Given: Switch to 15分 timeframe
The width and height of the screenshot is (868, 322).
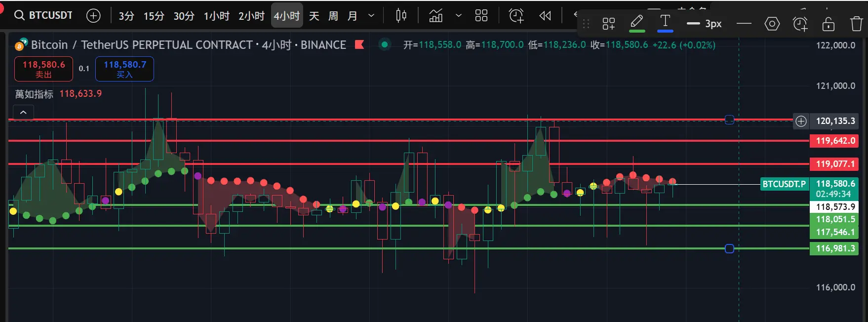Looking at the screenshot, I should click(x=154, y=16).
